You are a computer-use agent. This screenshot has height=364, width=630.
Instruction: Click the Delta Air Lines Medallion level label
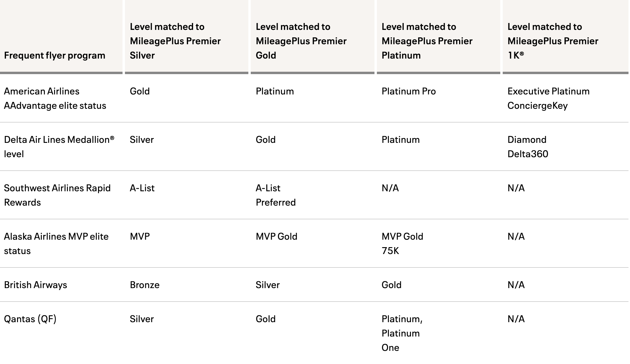[59, 147]
